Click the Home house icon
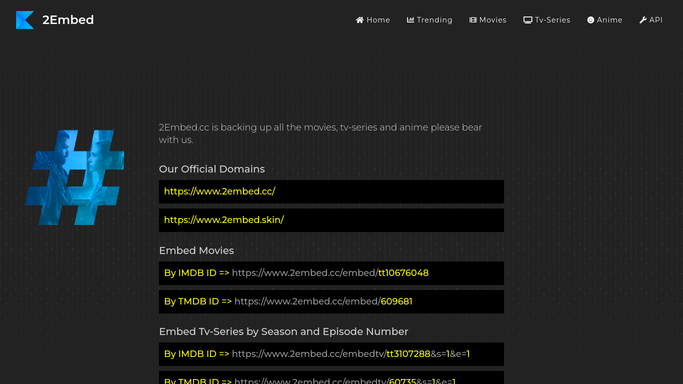 360,20
